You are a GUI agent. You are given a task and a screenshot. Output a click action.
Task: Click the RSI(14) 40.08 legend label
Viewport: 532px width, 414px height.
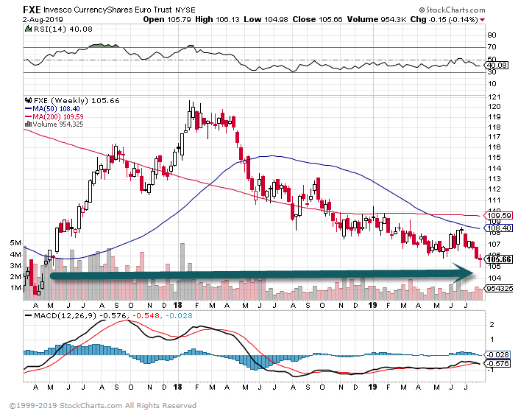pos(63,29)
